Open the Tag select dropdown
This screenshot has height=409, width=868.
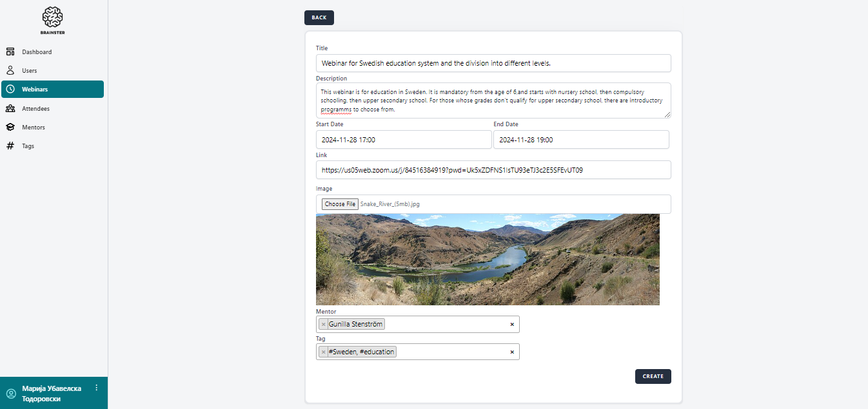coord(451,352)
